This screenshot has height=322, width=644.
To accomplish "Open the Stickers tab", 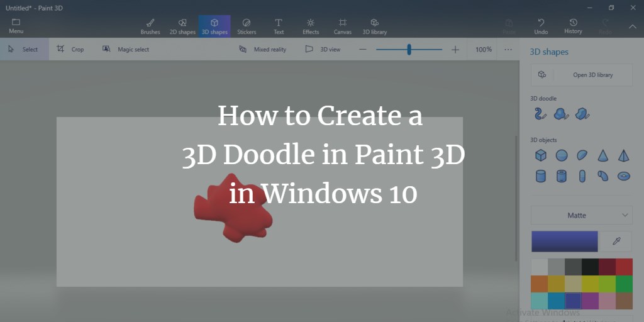I will click(x=247, y=26).
